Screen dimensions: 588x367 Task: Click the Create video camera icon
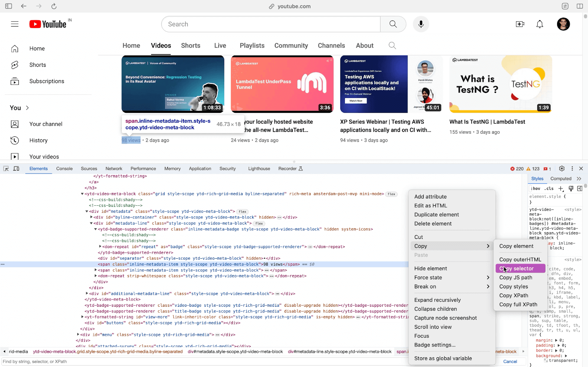pyautogui.click(x=520, y=24)
